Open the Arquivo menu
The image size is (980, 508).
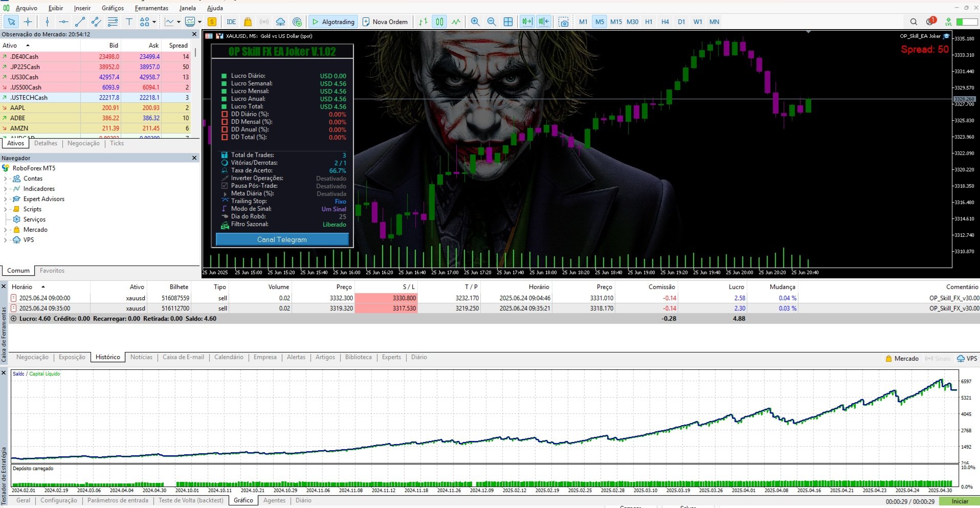26,8
